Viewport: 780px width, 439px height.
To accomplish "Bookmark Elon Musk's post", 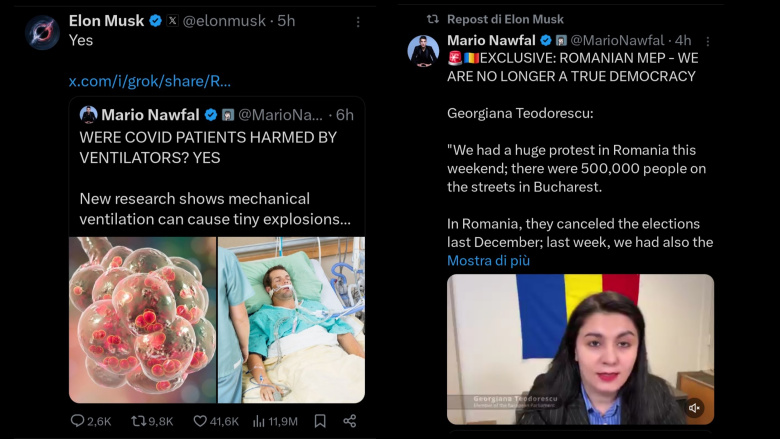I will point(320,421).
